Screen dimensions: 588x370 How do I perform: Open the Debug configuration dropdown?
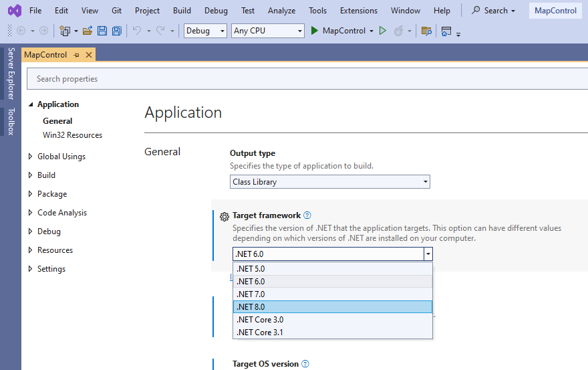(205, 31)
